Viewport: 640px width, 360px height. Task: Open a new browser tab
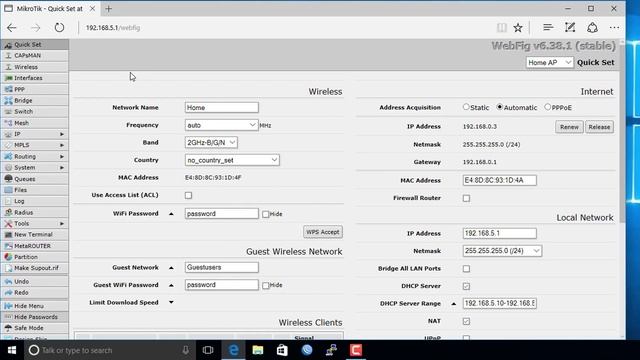(x=108, y=8)
